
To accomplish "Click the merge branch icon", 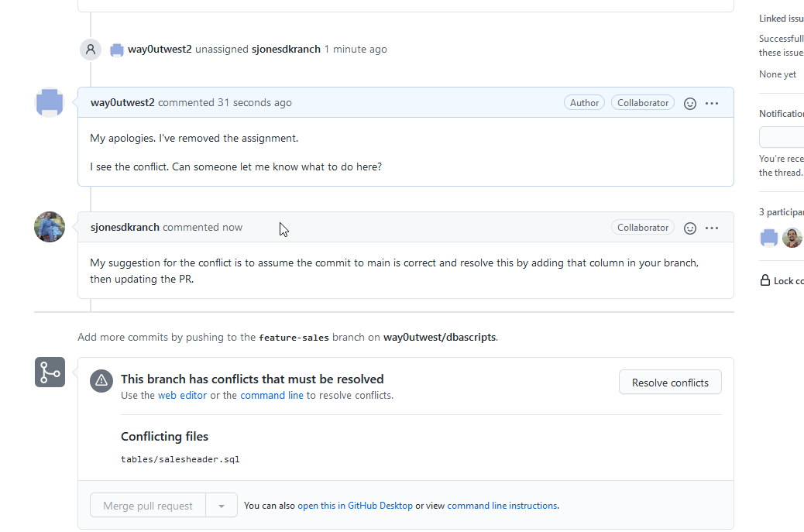I will point(50,372).
